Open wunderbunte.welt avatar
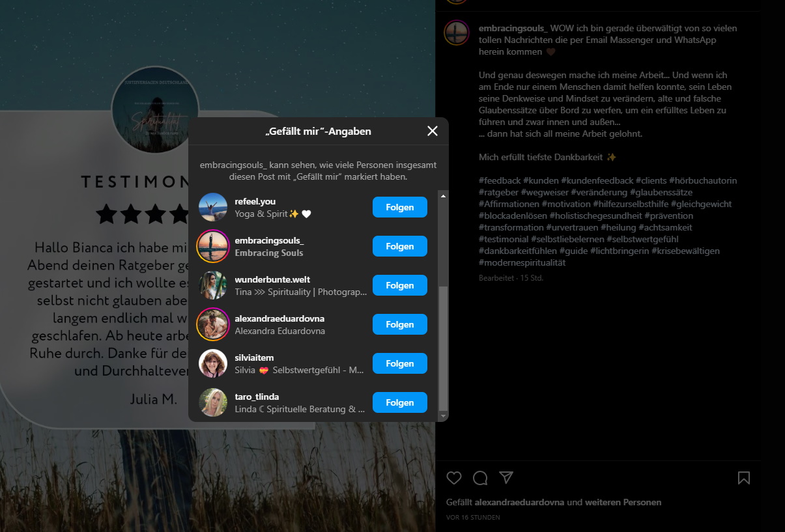 point(213,285)
